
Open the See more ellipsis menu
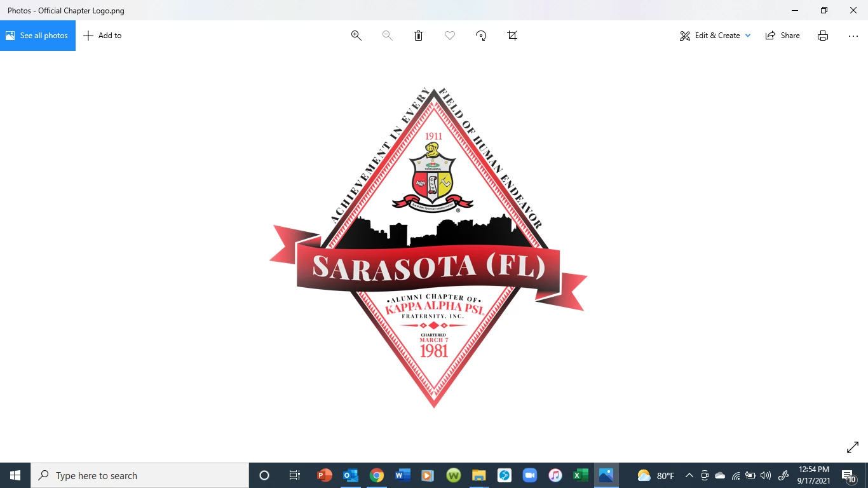(853, 36)
